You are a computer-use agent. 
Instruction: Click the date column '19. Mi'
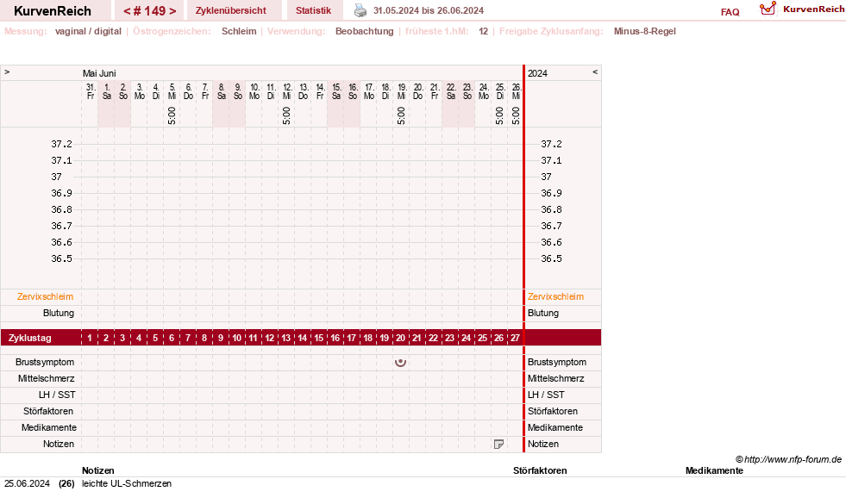[x=401, y=91]
